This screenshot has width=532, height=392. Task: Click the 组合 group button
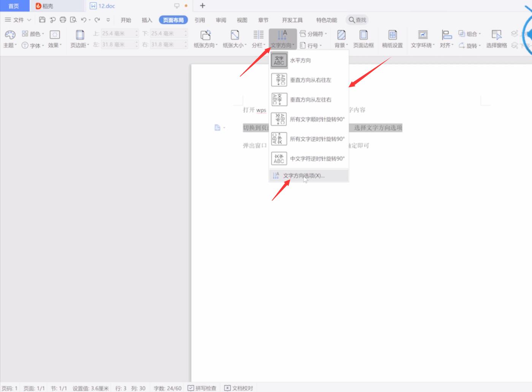coord(470,34)
